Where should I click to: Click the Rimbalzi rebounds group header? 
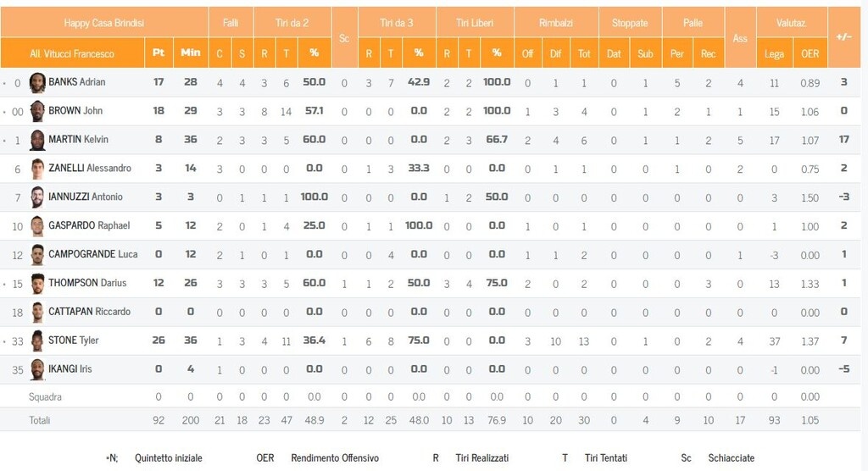tap(555, 23)
